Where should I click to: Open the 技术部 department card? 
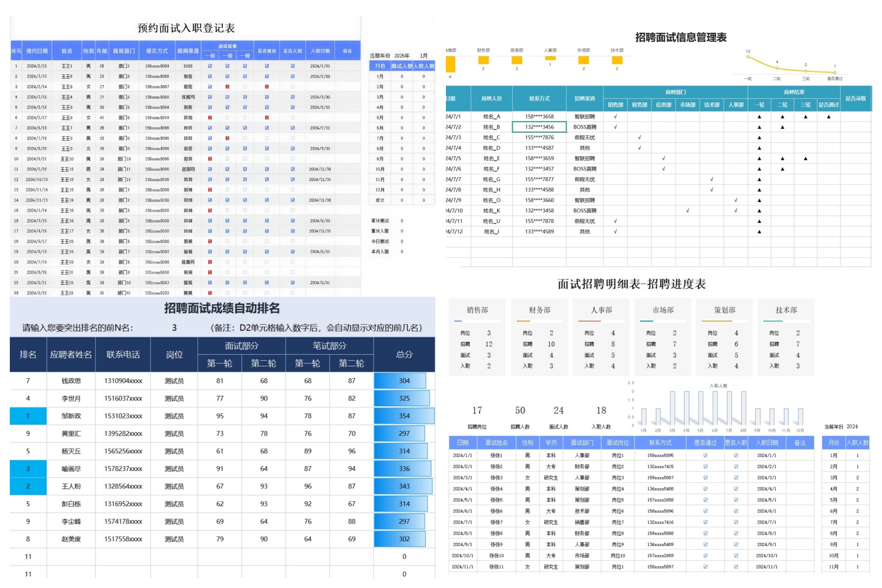786,338
